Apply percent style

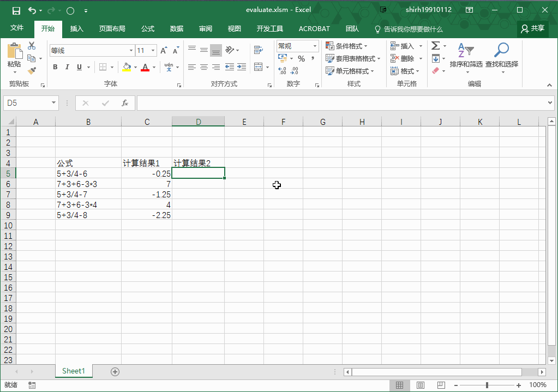click(x=302, y=59)
